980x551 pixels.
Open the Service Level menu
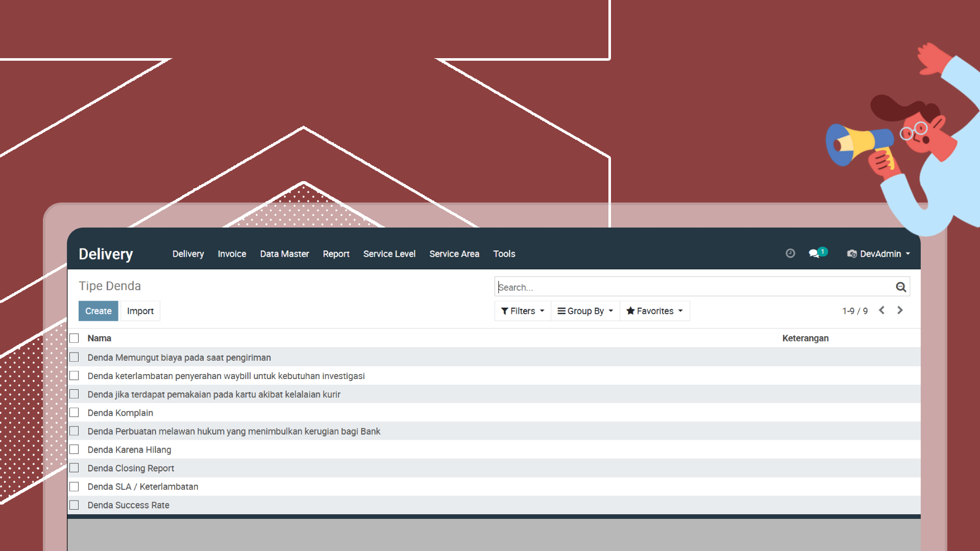pyautogui.click(x=389, y=254)
